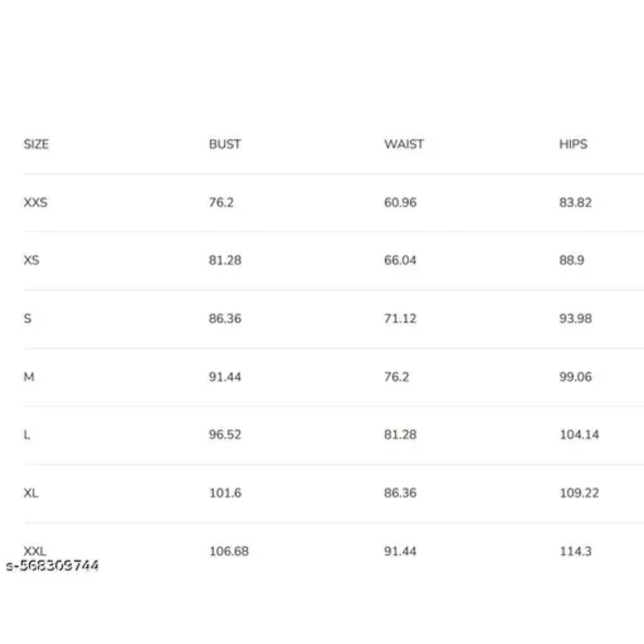Select the XL size row label
Screen dimensions: 644x644
click(31, 493)
